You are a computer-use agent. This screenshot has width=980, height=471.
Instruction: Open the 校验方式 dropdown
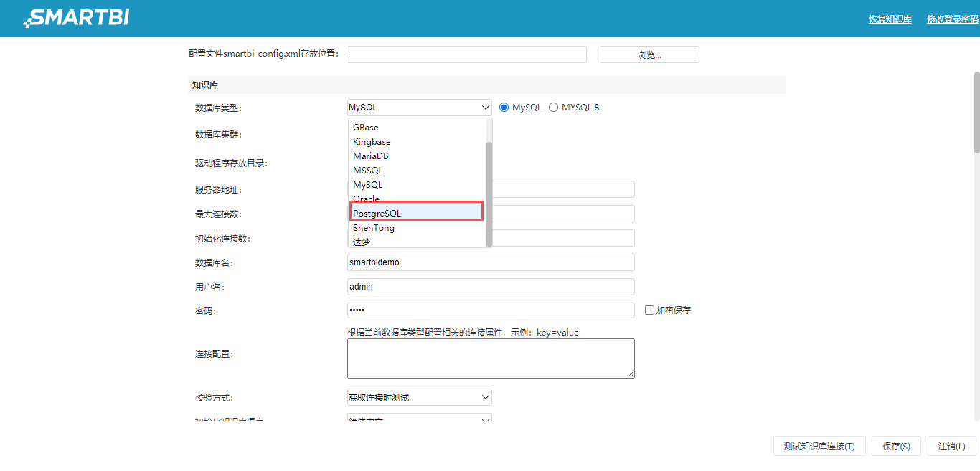tap(420, 397)
